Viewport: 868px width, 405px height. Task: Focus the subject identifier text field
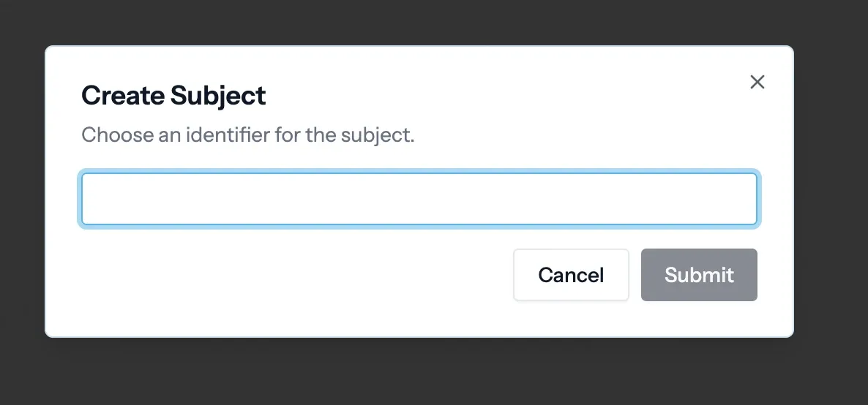pyautogui.click(x=419, y=199)
